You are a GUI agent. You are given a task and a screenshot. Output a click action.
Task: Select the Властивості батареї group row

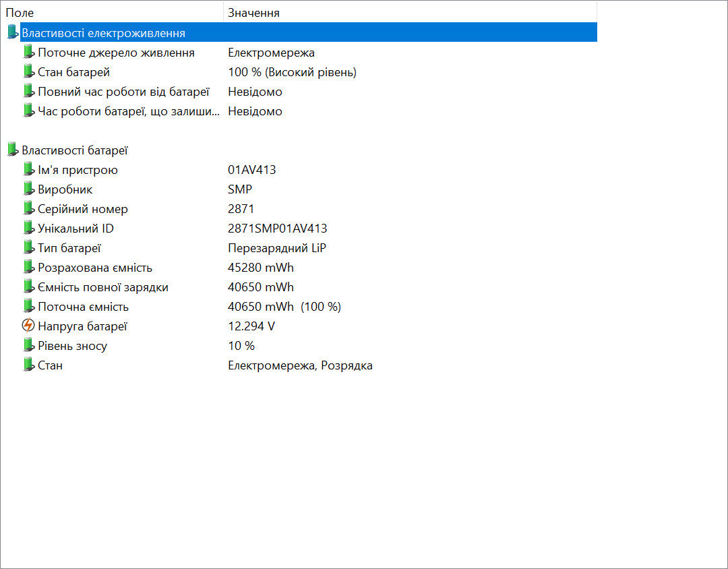[x=74, y=150]
